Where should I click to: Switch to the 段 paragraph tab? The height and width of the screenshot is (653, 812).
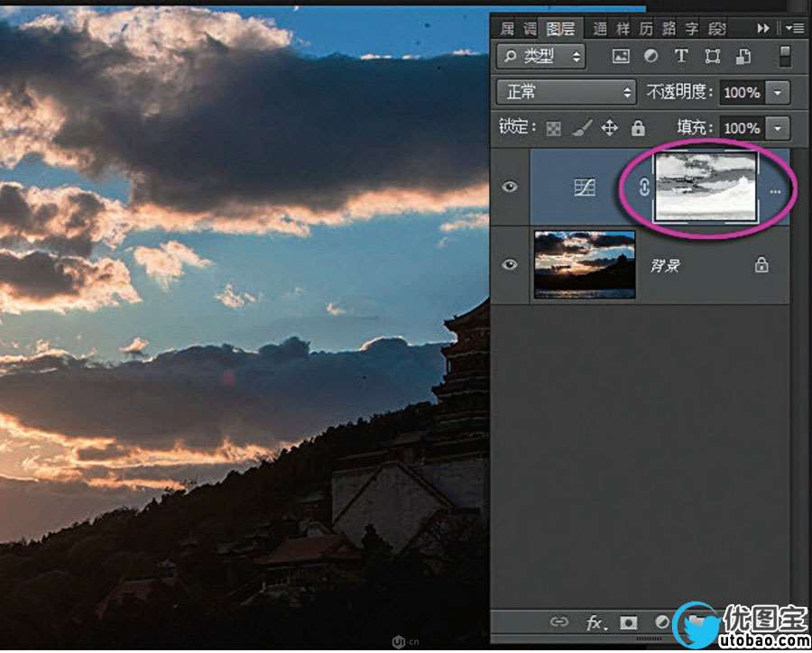(x=716, y=29)
